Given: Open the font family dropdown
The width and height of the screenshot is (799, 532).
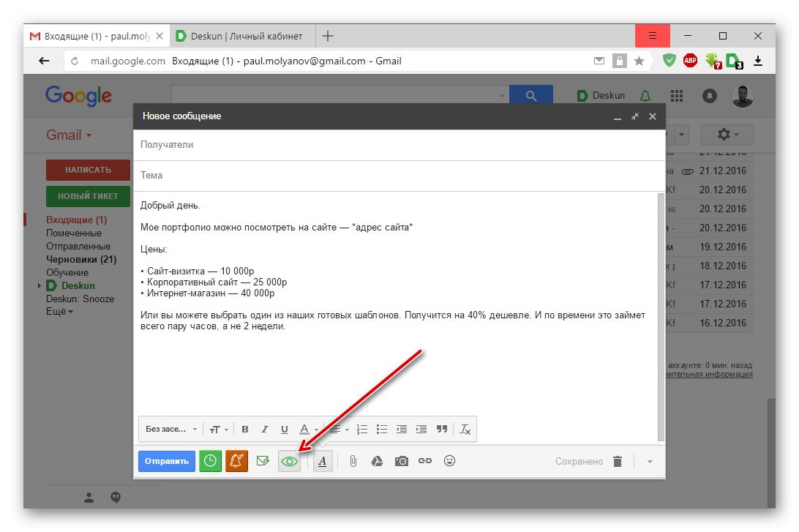Looking at the screenshot, I should click(171, 430).
